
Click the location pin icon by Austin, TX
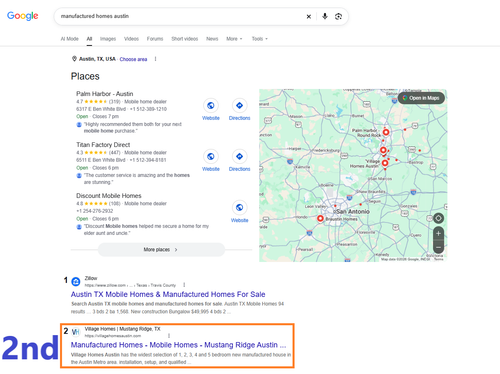click(74, 59)
